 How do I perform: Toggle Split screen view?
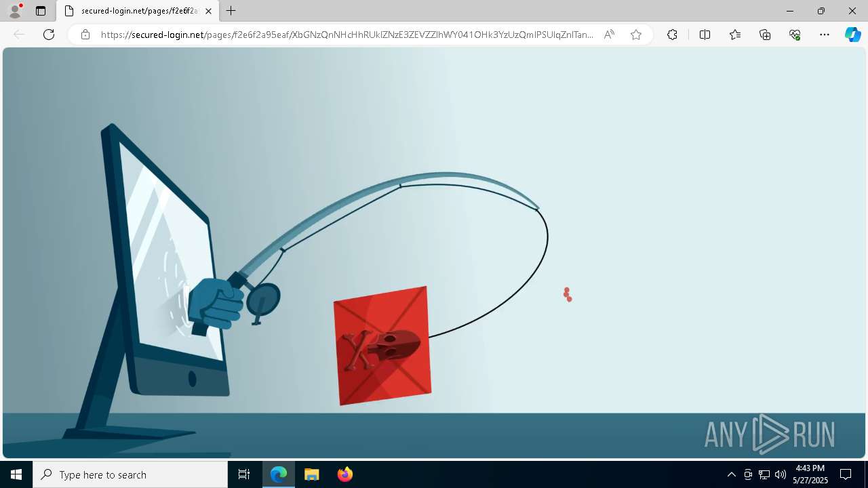(705, 35)
